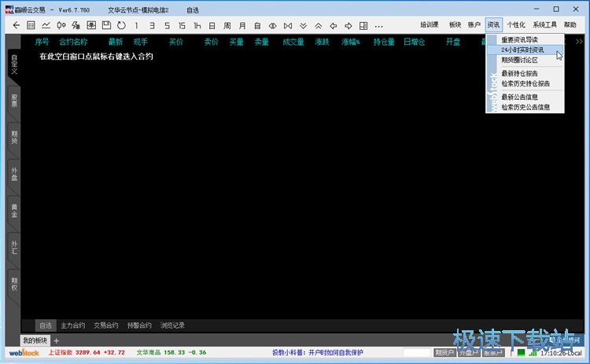Select the monthly 月 period
The width and height of the screenshot is (590, 364).
[242, 26]
